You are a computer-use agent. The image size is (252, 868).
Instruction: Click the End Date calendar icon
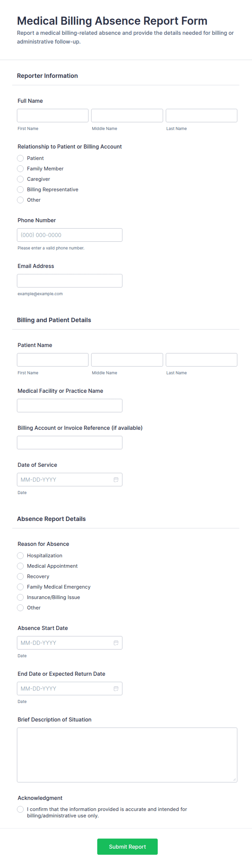(116, 688)
